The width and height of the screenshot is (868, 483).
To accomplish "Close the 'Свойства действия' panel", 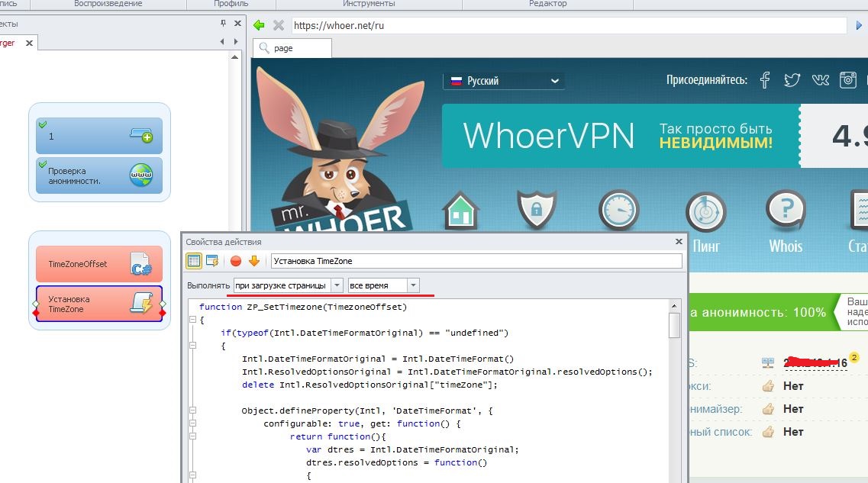I will (679, 241).
